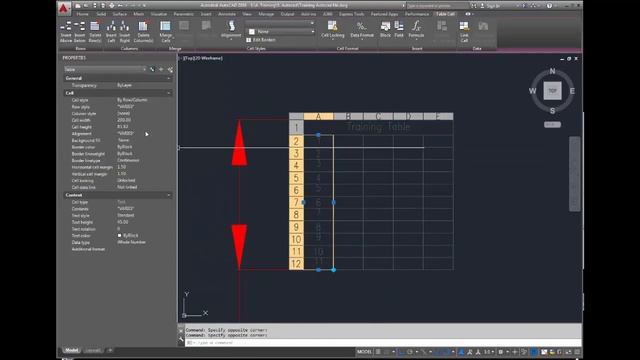This screenshot has width=640, height=360.
Task: Click Text color ByBlock swatch
Action: click(120, 236)
